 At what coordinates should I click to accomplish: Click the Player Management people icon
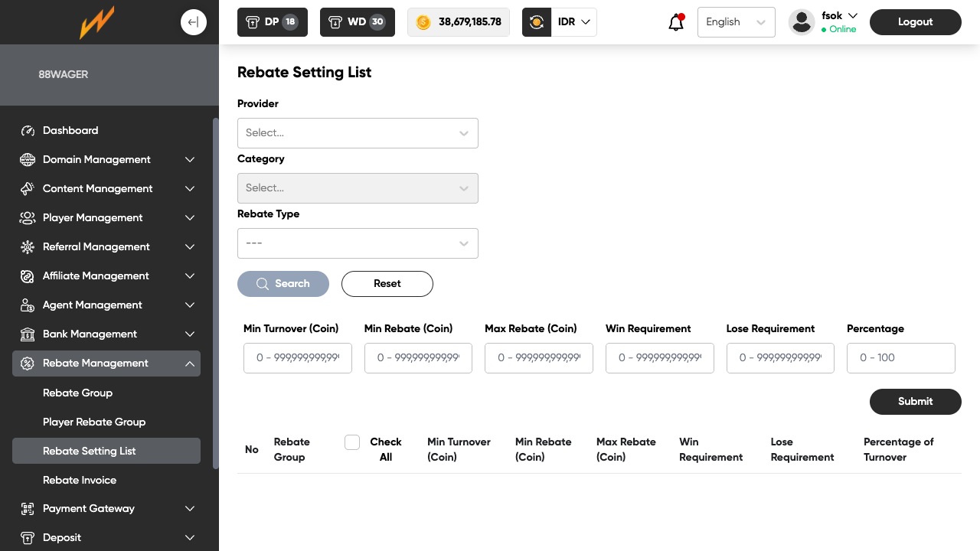[28, 218]
